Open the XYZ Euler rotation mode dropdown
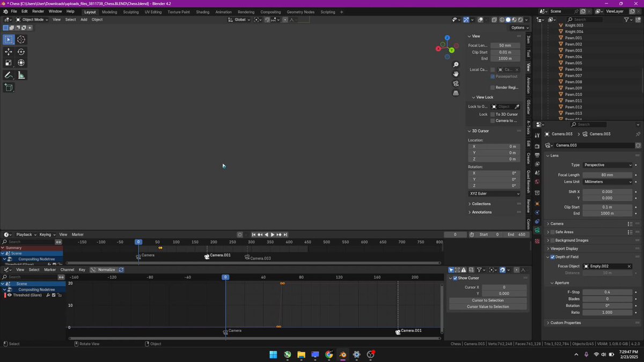Screen dimensions: 644x362 coord(494,194)
